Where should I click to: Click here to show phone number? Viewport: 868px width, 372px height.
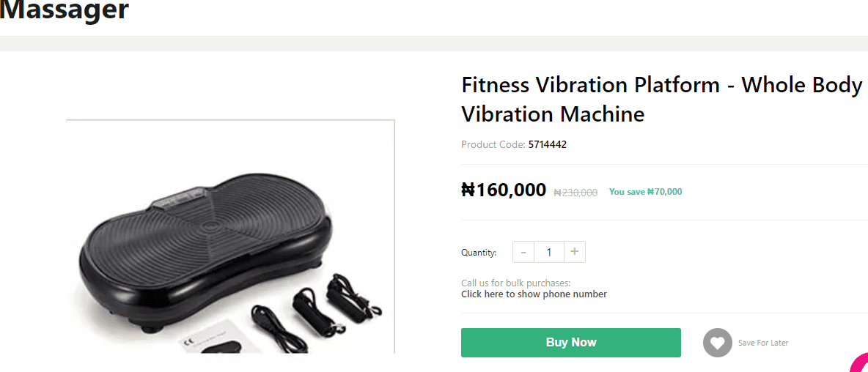(x=534, y=294)
